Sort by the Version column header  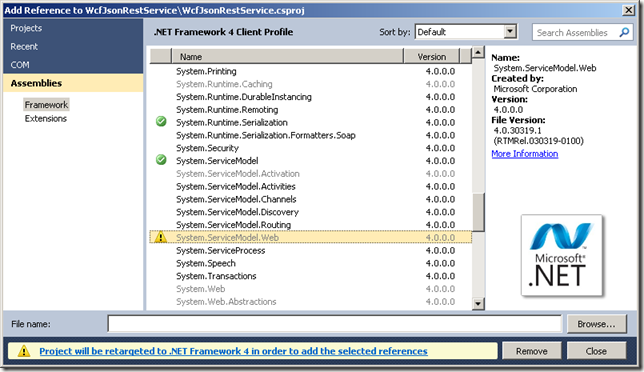coord(432,57)
